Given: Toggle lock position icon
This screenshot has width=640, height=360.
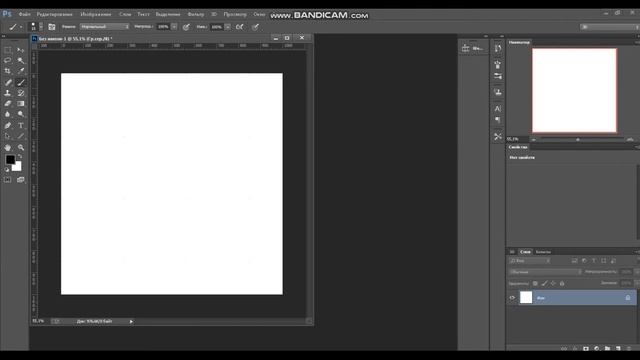Looking at the screenshot, I should click(553, 283).
